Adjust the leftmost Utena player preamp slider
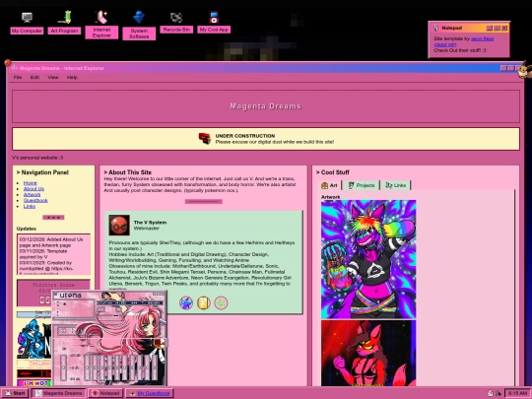 64,367
